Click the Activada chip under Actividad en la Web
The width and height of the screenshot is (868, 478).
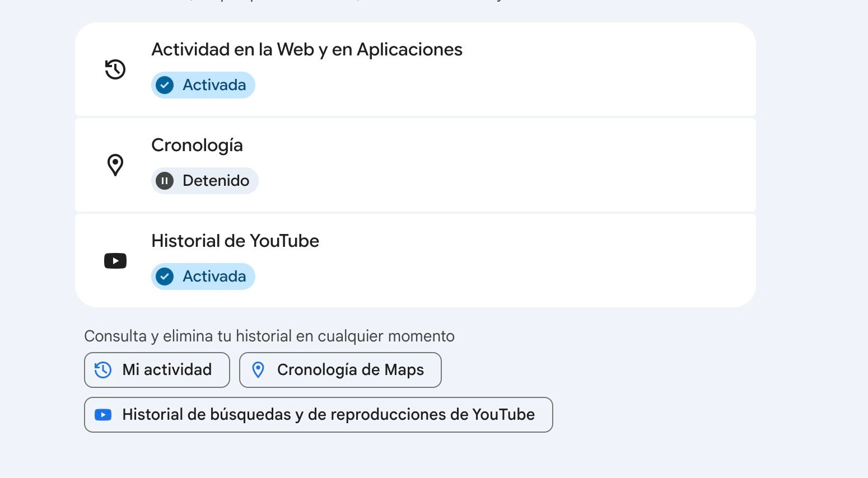tap(203, 85)
